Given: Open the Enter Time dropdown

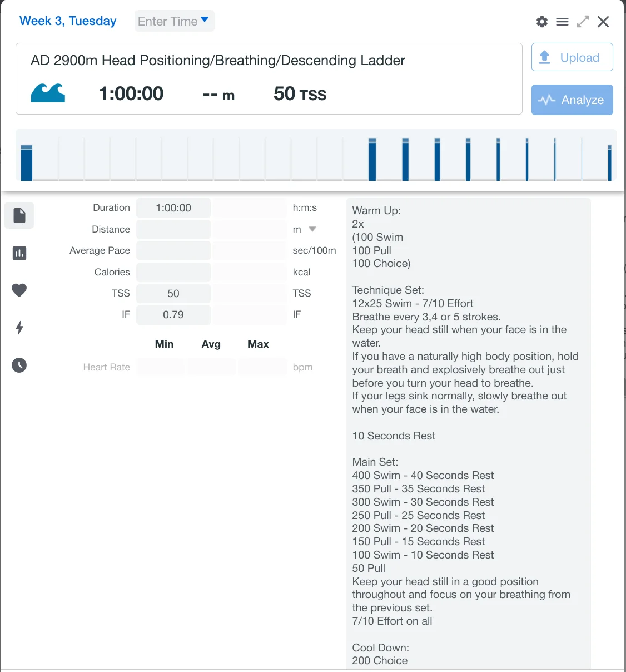Looking at the screenshot, I should [x=174, y=21].
